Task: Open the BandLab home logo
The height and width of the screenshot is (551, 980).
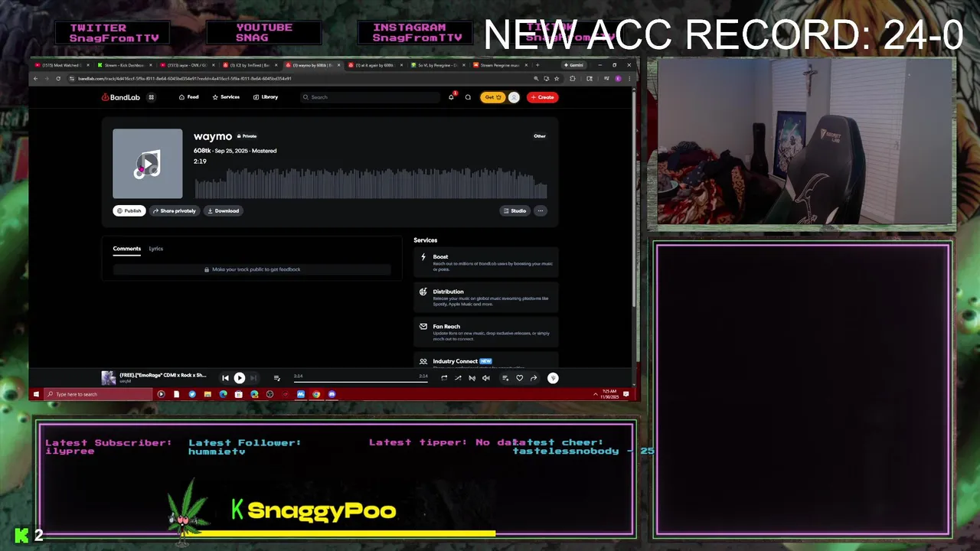Action: (x=120, y=97)
